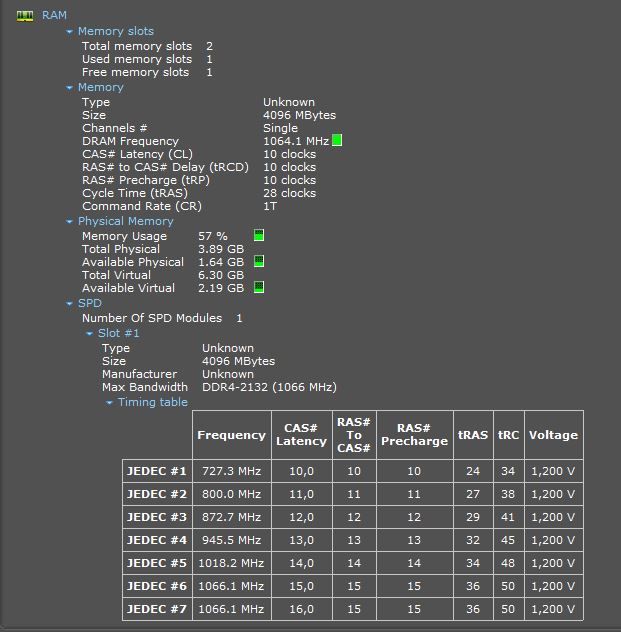Screen dimensions: 621x632
Task: Collapse the Memory slots section
Action: pos(70,32)
